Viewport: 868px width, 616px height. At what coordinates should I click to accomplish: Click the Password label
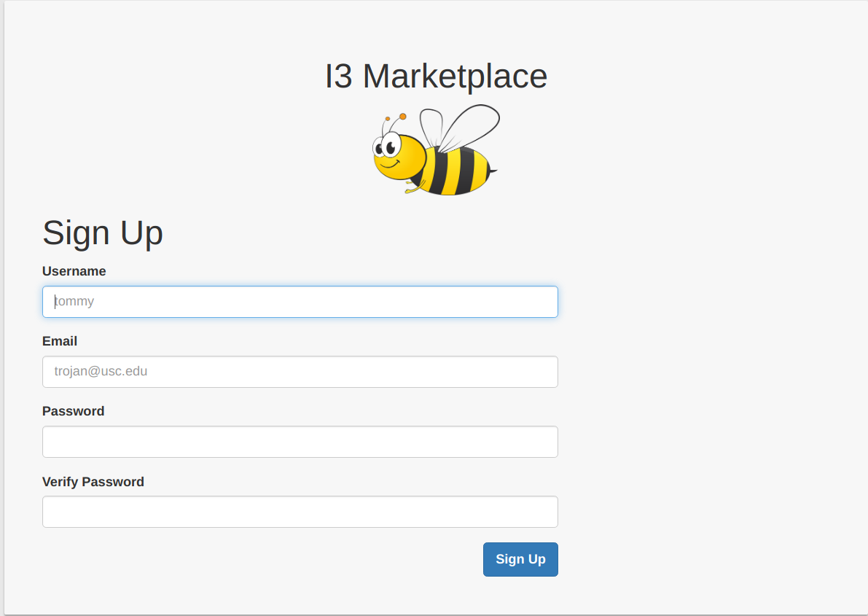point(74,411)
